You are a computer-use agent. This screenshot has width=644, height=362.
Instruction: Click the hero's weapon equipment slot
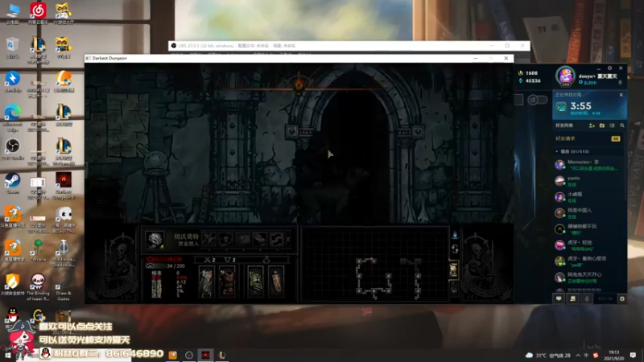tap(207, 282)
